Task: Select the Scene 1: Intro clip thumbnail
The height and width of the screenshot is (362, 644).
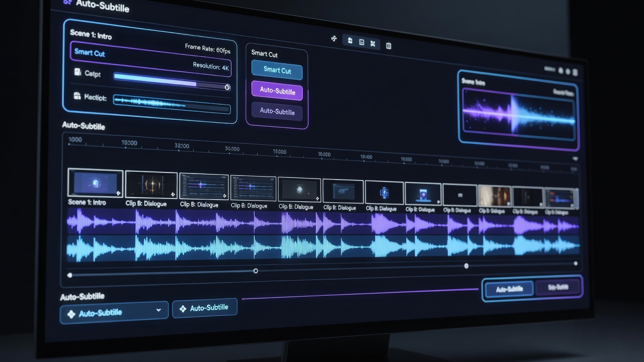Action: pyautogui.click(x=95, y=183)
